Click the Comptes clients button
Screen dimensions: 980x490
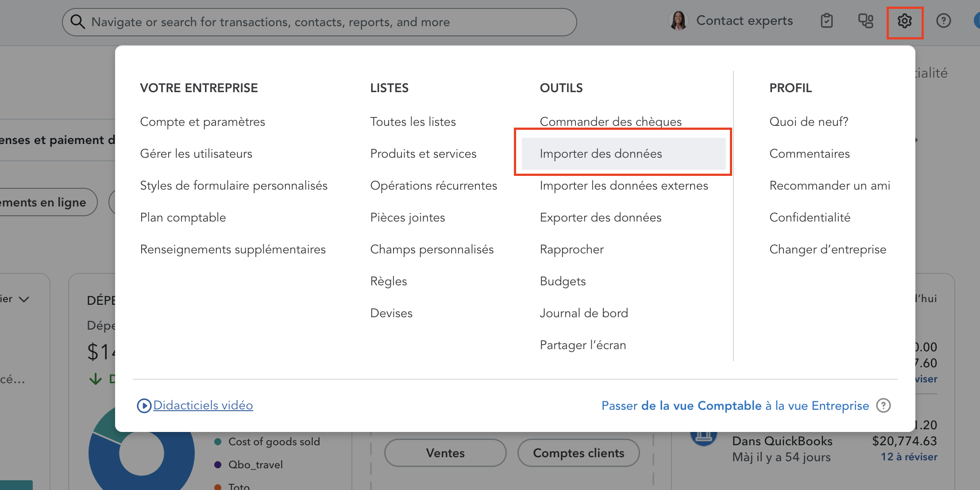pos(578,453)
